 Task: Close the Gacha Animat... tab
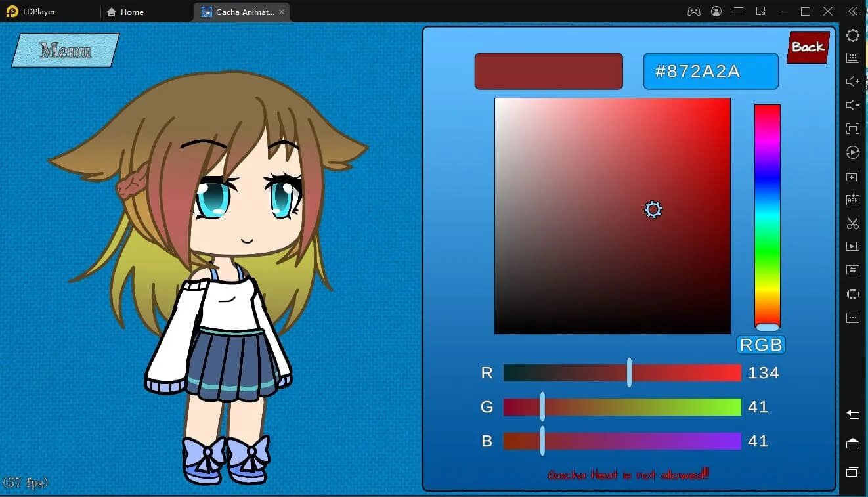[282, 12]
